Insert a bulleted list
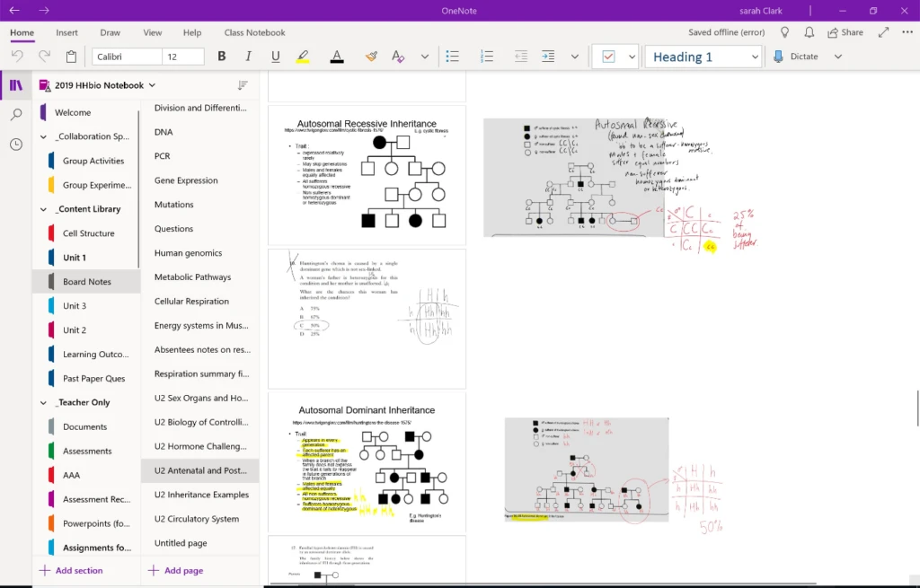920x588 pixels. click(453, 57)
